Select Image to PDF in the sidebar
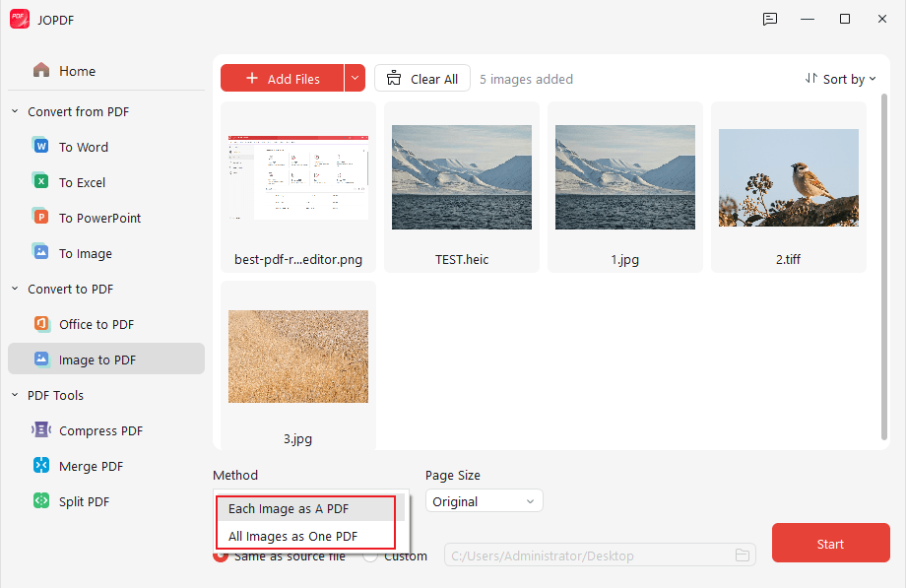Screen dimensions: 906x588 pyautogui.click(x=96, y=359)
